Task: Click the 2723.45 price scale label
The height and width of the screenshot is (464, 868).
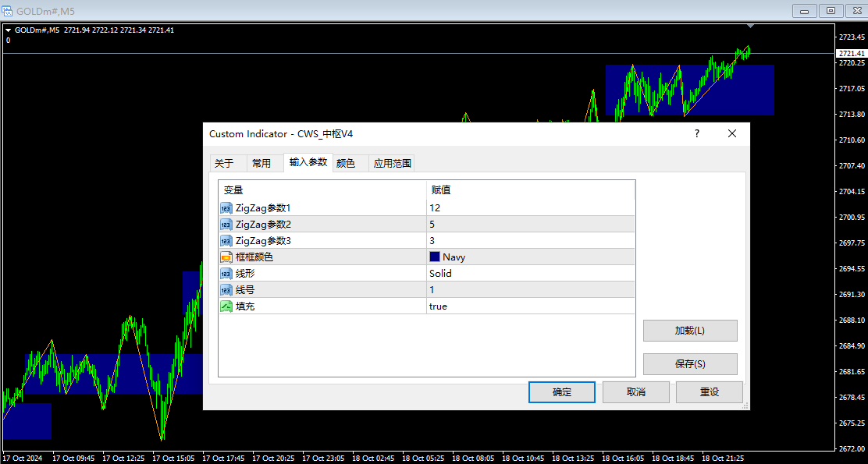Action: click(x=852, y=37)
